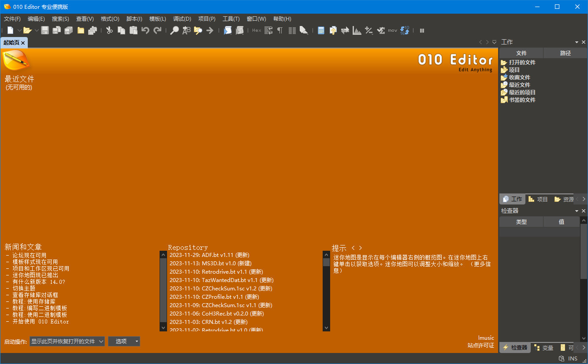Switch to the 路径 tab in the work panel
588x364 pixels.
pos(565,53)
